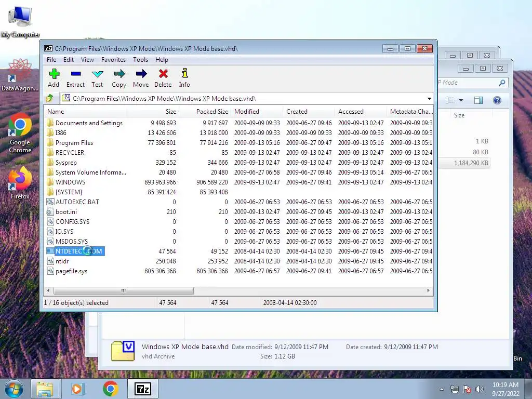Click the scroll left arrow
532x399 pixels.
pos(48,291)
